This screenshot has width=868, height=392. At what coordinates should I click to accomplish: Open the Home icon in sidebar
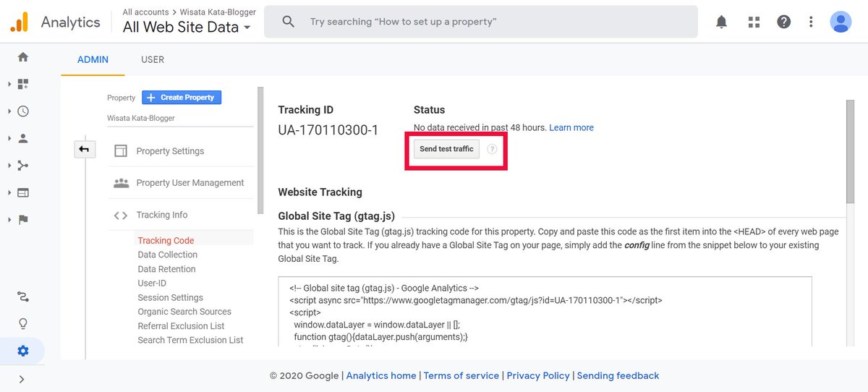tap(23, 56)
